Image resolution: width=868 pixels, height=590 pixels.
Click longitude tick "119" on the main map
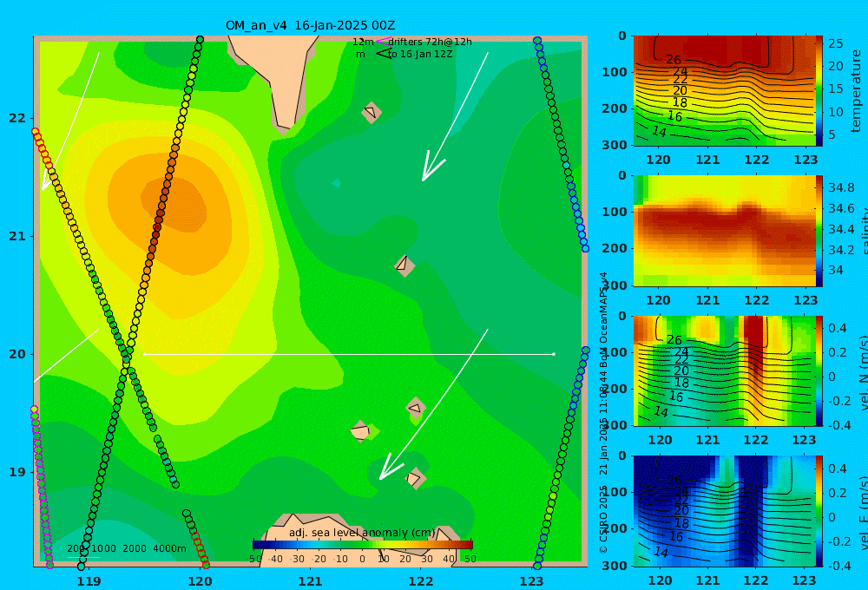pos(89,581)
